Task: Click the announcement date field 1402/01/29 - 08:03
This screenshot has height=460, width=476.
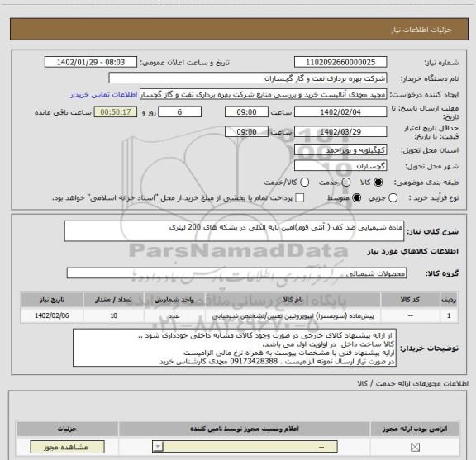Action: coord(91,62)
